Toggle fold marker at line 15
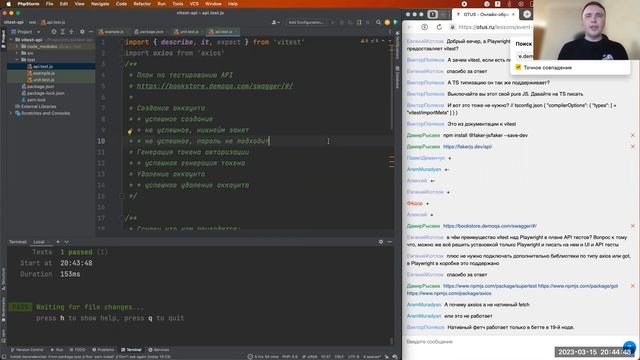The width and height of the screenshot is (640, 360). (122, 196)
